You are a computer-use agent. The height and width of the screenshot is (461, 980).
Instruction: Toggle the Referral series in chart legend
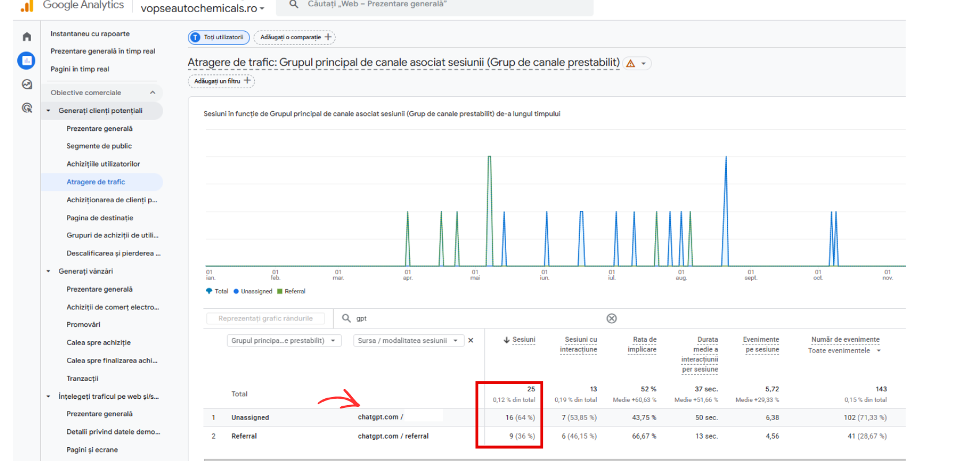point(292,292)
